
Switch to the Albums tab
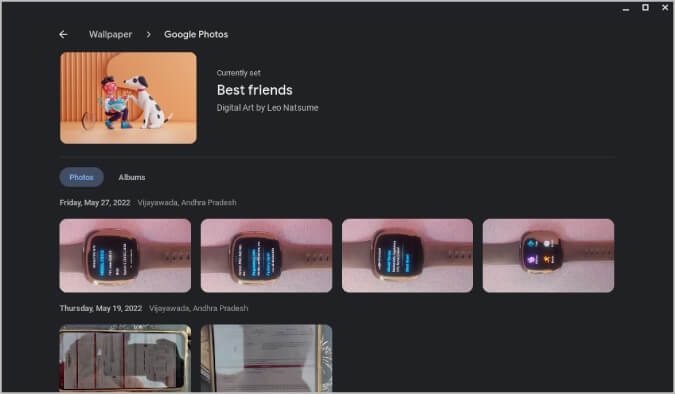[132, 177]
